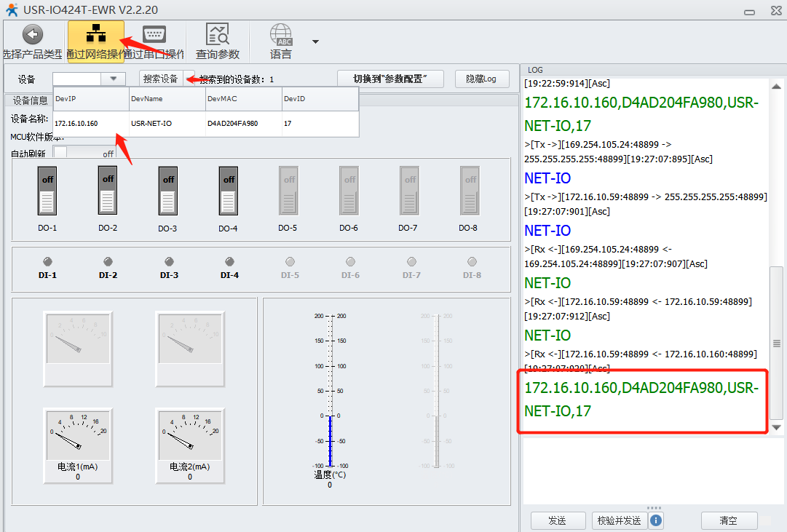Click the current 1 (mA) gauge
Viewport: 787px width, 532px height.
(77, 434)
